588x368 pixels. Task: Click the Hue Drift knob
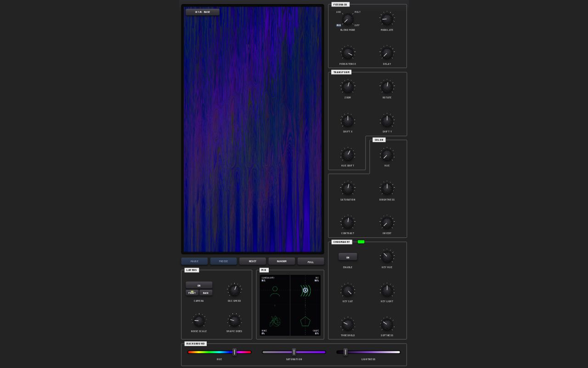(348, 155)
